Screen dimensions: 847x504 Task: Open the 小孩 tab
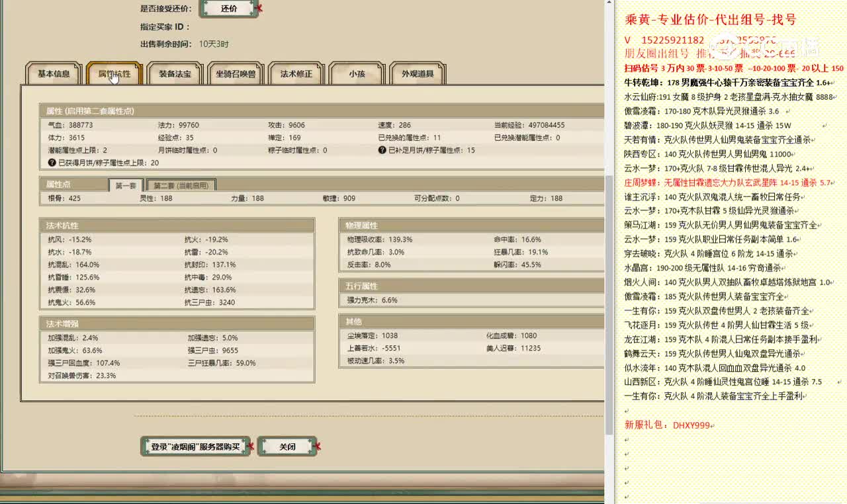point(357,74)
